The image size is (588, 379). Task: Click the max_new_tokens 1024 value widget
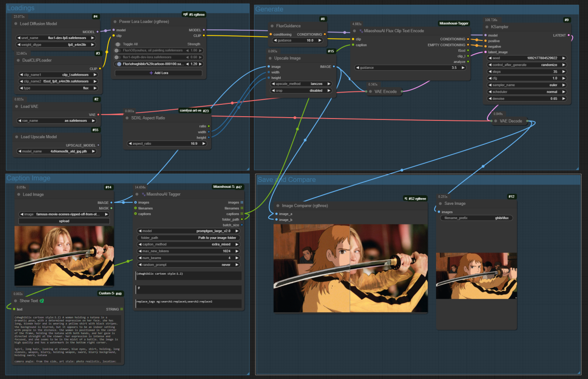[188, 251]
